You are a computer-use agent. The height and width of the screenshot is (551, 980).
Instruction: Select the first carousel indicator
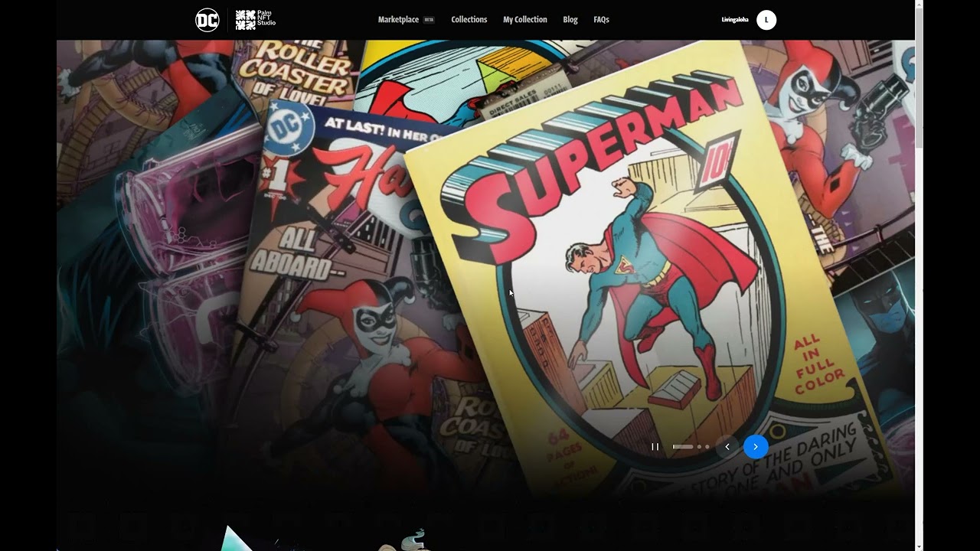click(x=683, y=446)
